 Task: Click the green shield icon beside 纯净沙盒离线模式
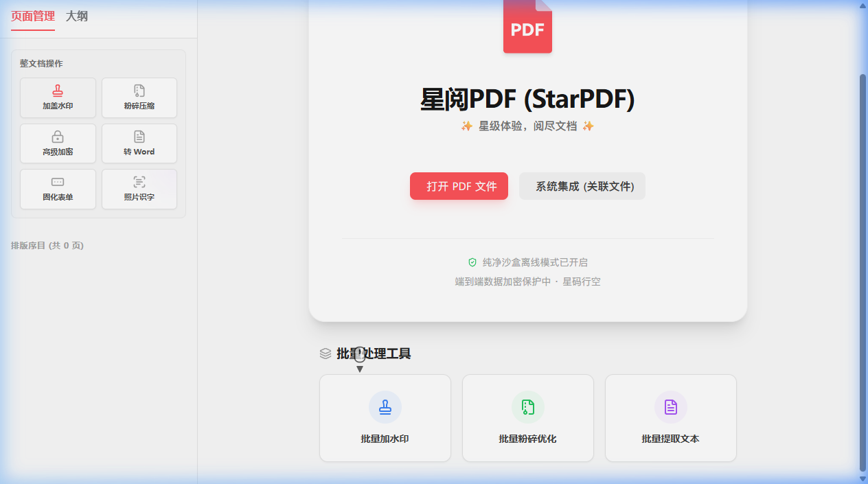472,262
